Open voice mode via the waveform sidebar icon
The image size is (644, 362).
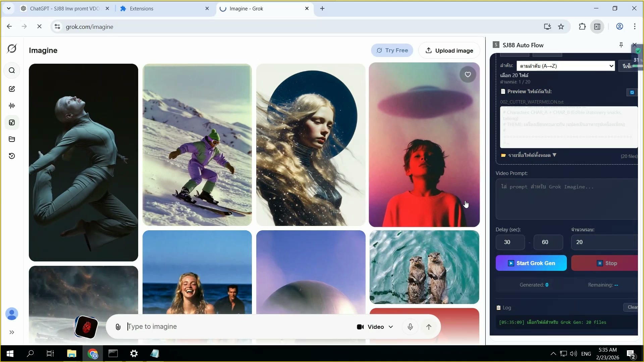[x=12, y=105]
